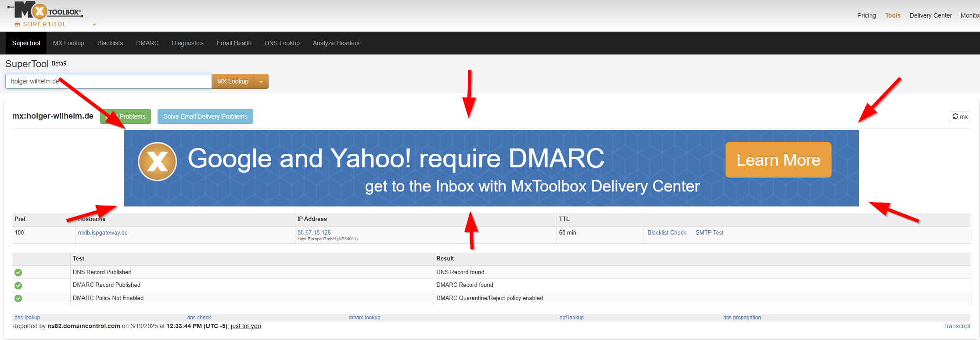Click the MxToolbox logo
This screenshot has height=340, width=980.
46,11
